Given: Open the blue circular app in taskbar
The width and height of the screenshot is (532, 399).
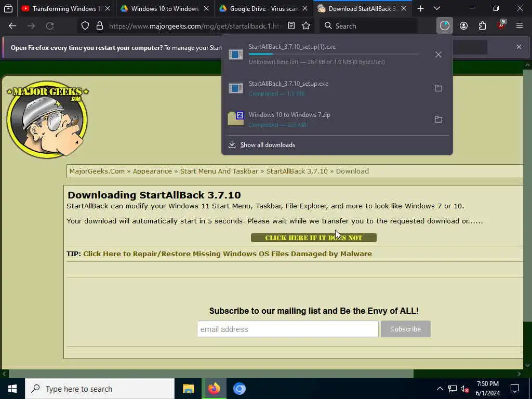Looking at the screenshot, I should (x=239, y=389).
